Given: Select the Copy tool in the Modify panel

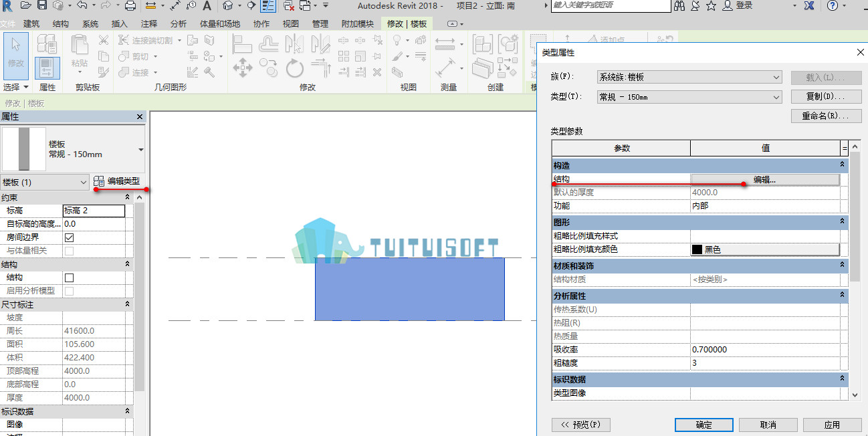Looking at the screenshot, I should click(269, 68).
